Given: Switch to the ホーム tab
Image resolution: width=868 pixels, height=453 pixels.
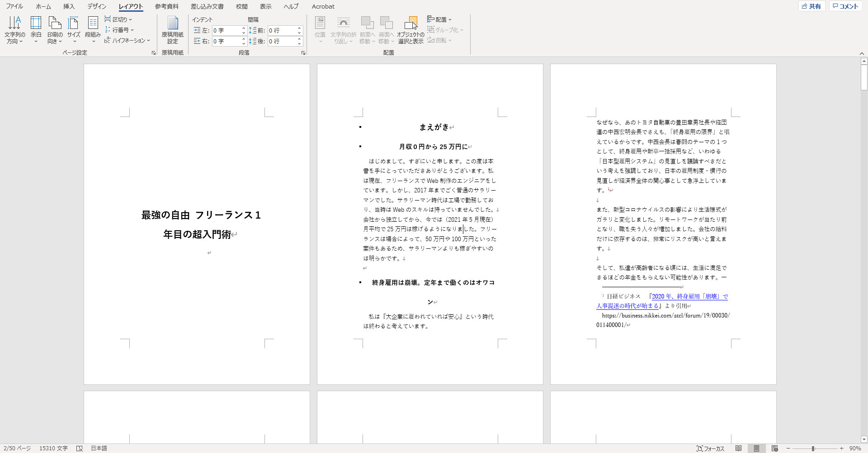Looking at the screenshot, I should [43, 6].
